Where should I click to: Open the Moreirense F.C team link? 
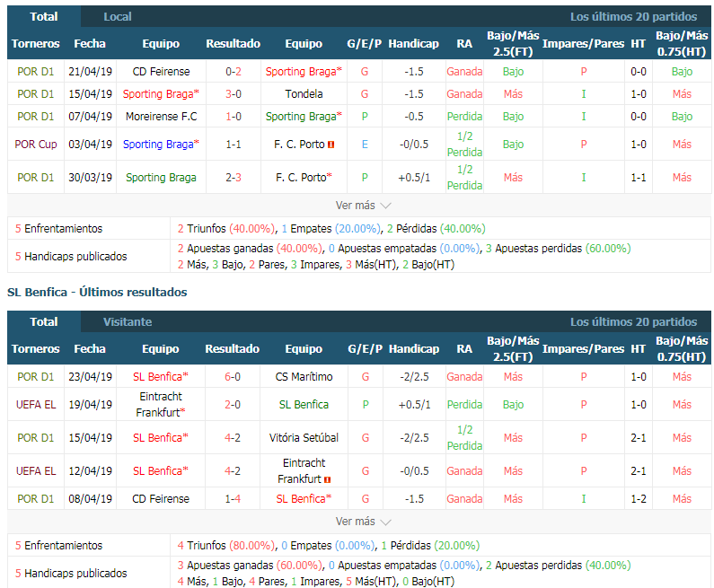(x=161, y=117)
